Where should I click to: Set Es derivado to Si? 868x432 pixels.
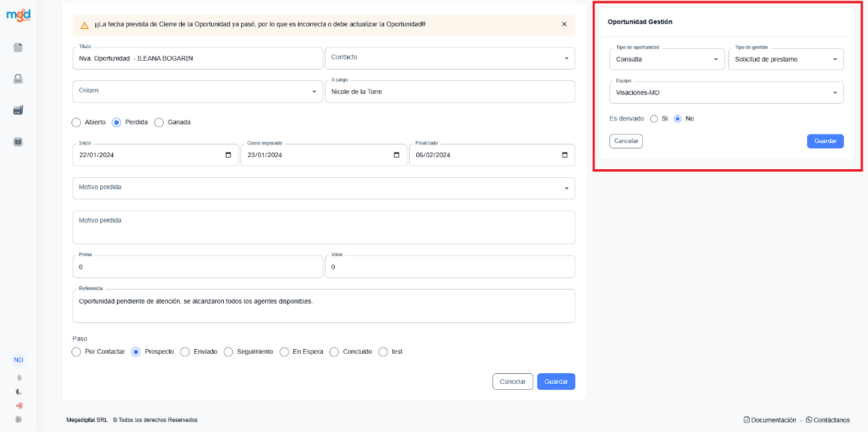[x=654, y=118]
